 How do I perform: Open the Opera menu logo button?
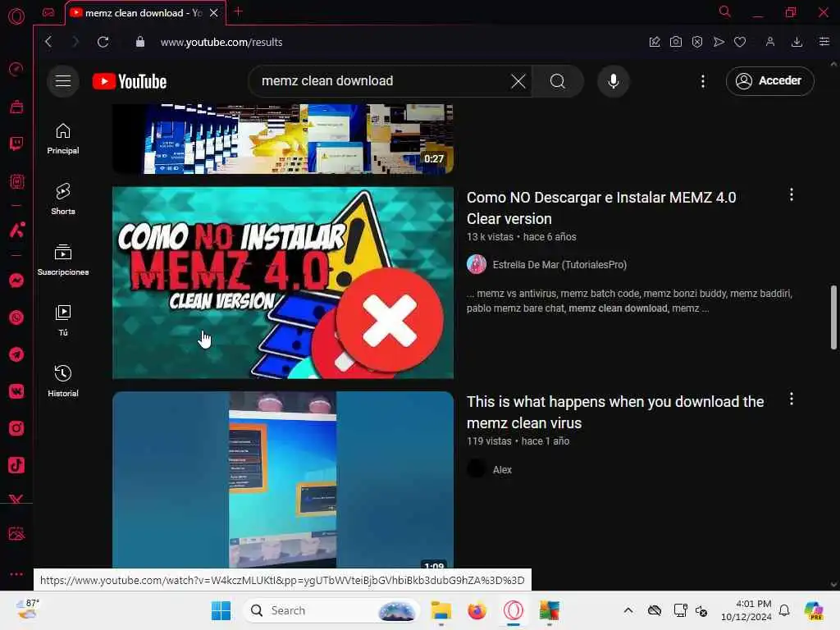click(x=16, y=16)
